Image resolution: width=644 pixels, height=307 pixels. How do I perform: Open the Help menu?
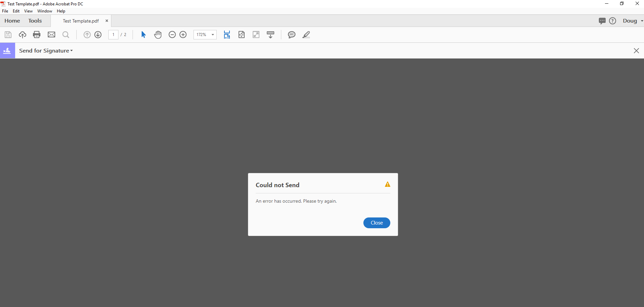click(x=61, y=11)
